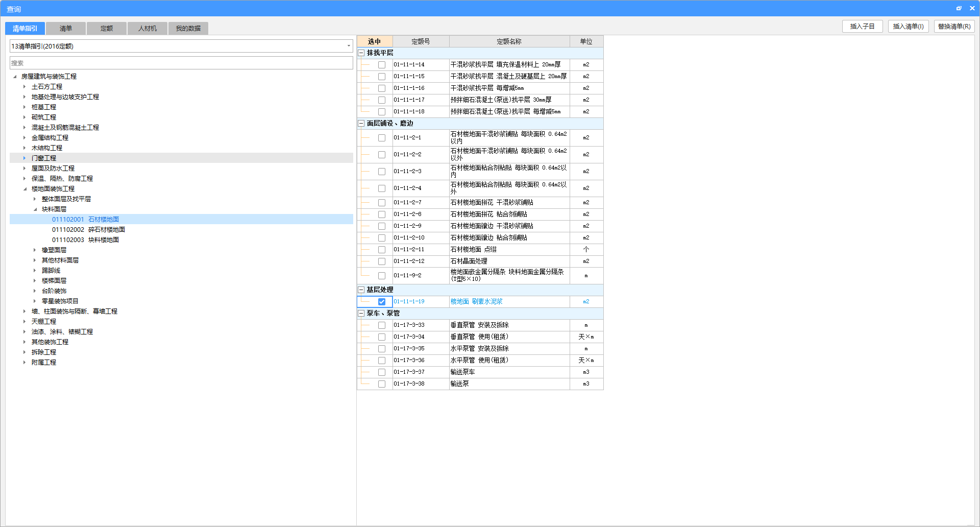
Task: Check the box for 01-11-2-1
Action: click(x=382, y=138)
